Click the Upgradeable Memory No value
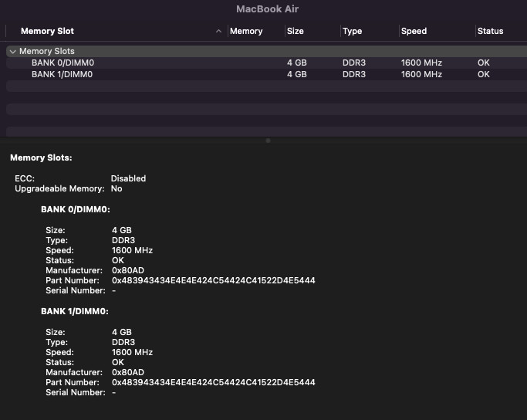527x420 pixels. 117,188
